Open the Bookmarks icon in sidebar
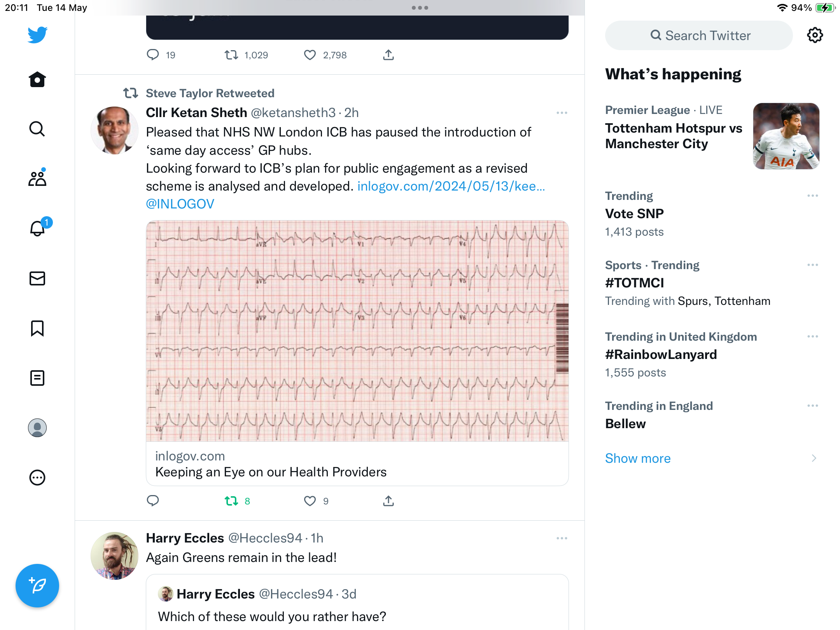840x630 pixels. click(37, 328)
